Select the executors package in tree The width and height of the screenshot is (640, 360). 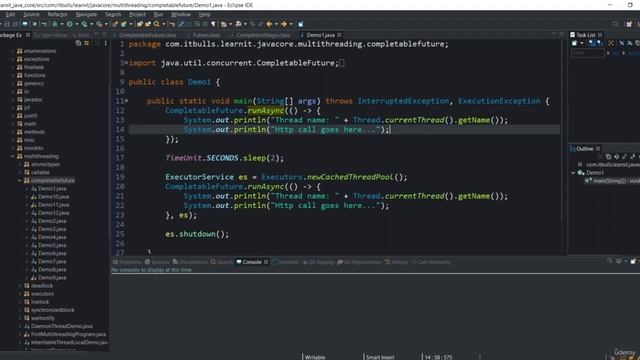[42, 294]
